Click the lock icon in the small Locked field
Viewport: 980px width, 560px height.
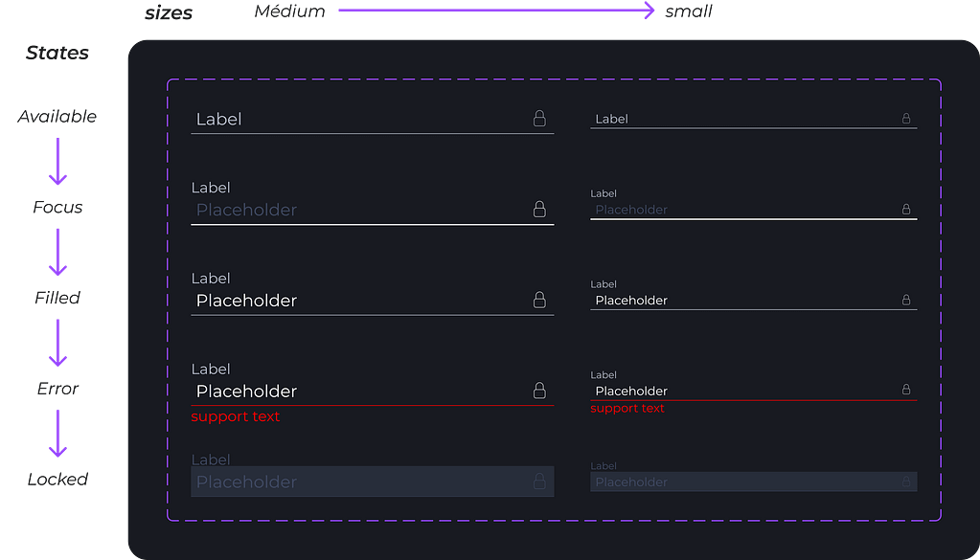tap(906, 482)
